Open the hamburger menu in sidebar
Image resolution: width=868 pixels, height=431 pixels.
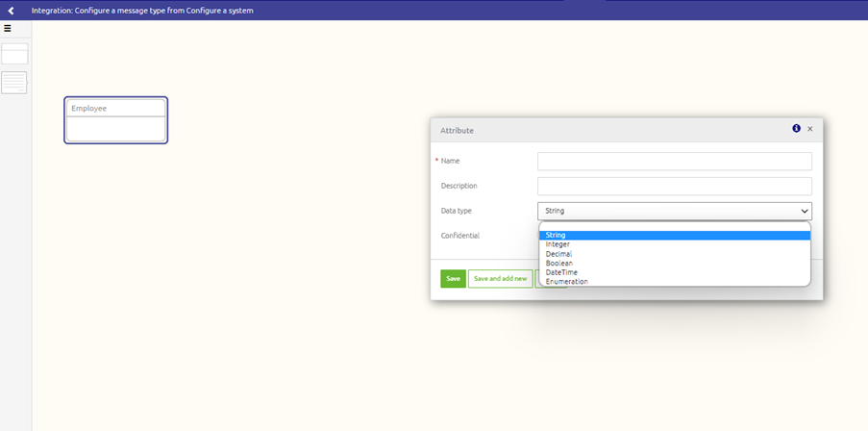pos(7,28)
